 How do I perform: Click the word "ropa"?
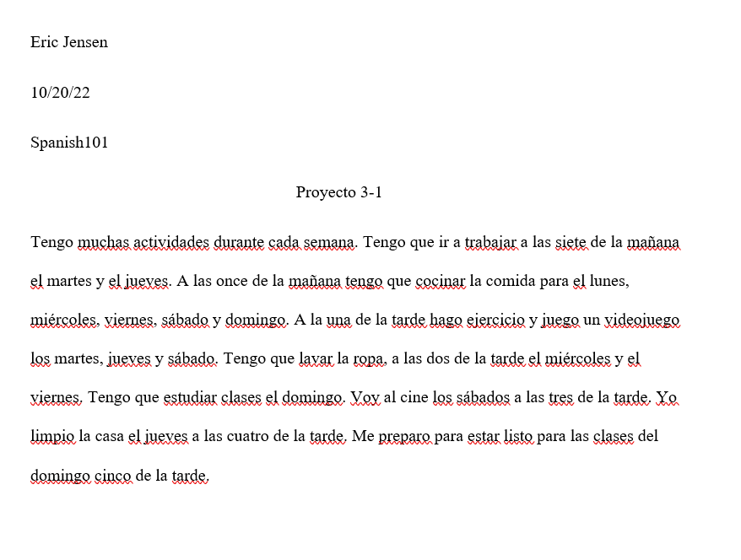(x=368, y=360)
